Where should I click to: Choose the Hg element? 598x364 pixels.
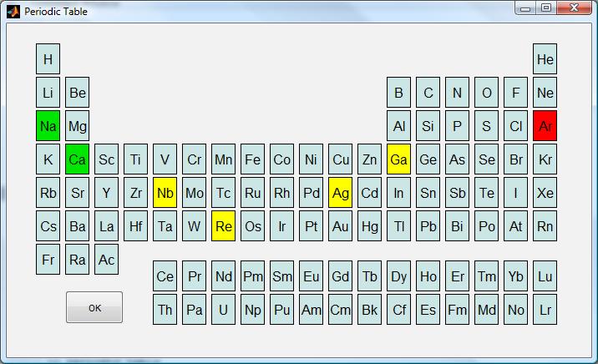pyautogui.click(x=369, y=225)
